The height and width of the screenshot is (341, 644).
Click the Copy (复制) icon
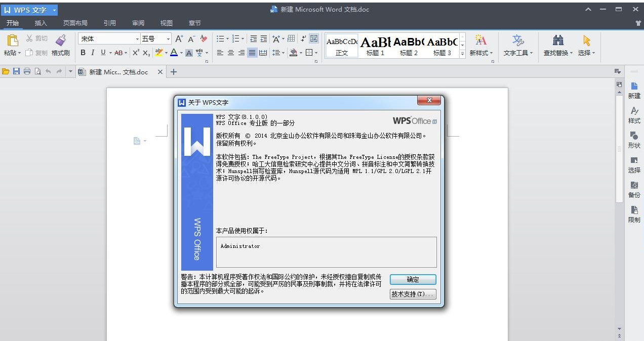coord(29,53)
